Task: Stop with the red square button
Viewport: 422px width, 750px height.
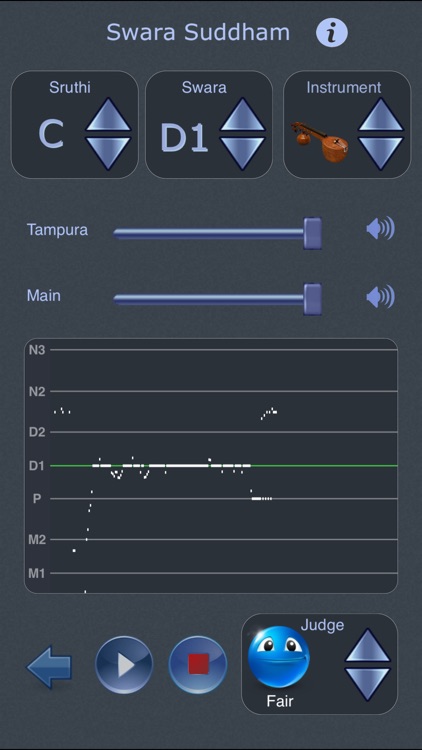Action: (x=198, y=665)
